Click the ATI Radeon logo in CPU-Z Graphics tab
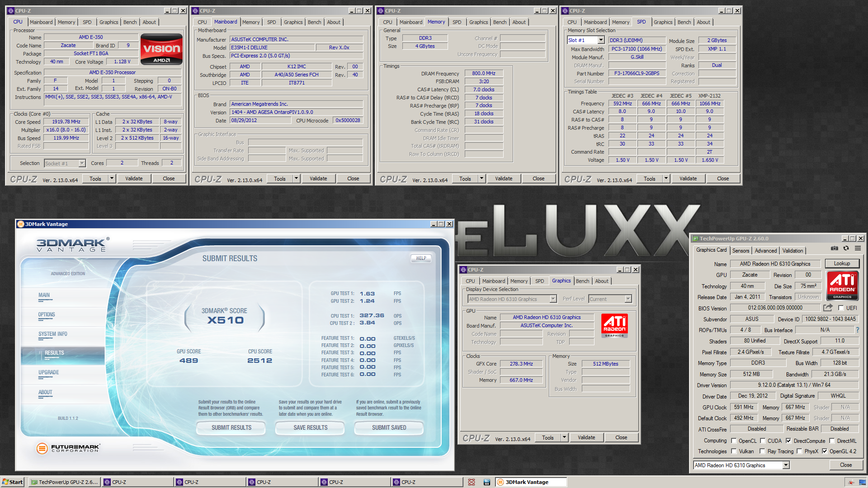Image resolution: width=868 pixels, height=488 pixels. click(615, 325)
